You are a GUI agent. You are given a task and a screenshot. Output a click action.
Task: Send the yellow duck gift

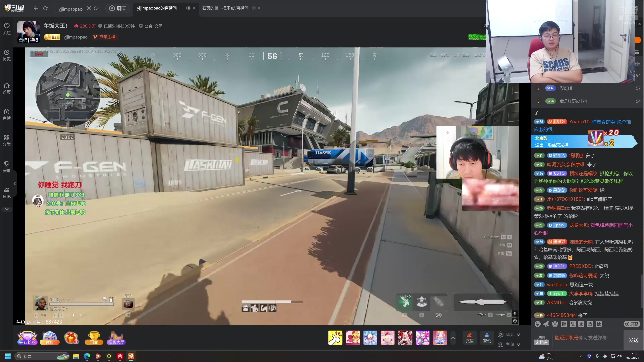pyautogui.click(x=353, y=338)
